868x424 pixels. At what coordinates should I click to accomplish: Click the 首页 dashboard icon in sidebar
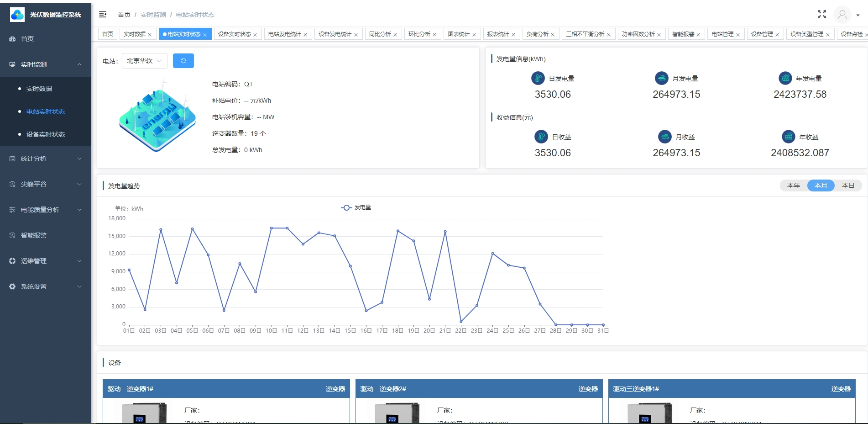click(x=12, y=39)
